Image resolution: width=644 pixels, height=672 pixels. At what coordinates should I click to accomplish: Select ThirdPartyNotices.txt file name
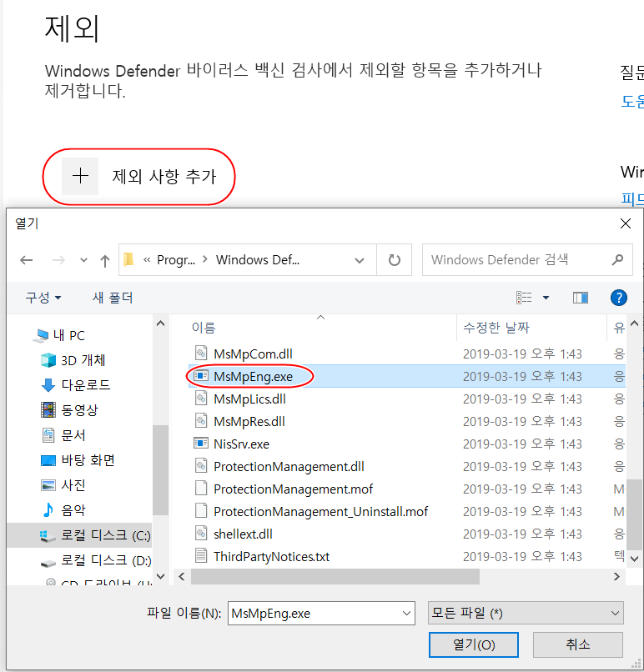[271, 556]
